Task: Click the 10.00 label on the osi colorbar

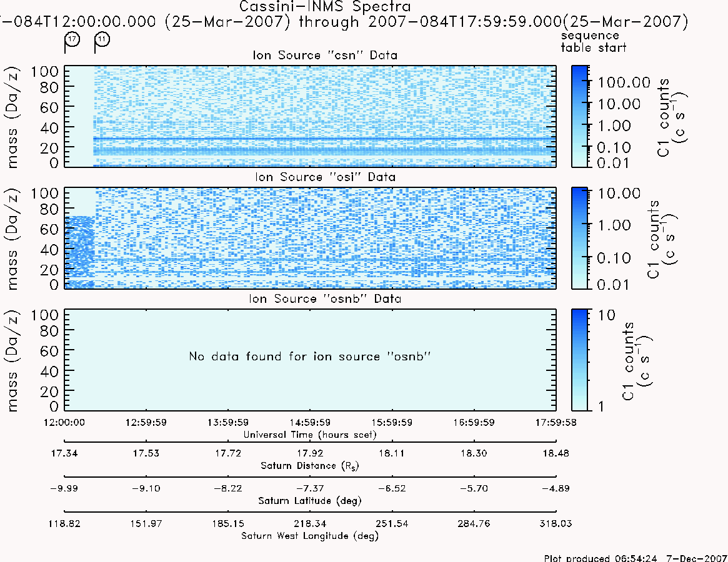Action: [x=619, y=193]
